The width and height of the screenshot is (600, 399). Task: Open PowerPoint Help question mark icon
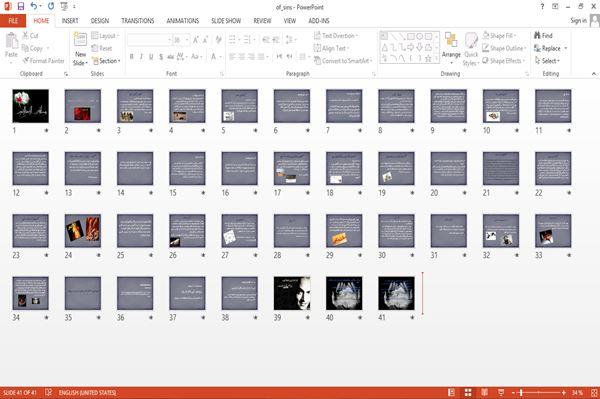(x=542, y=7)
